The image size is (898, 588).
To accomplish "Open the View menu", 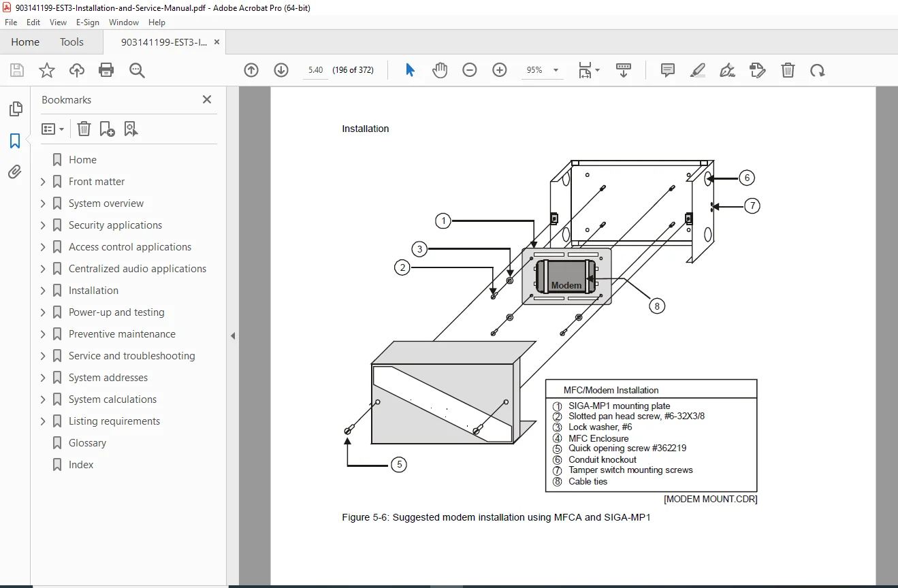I will [58, 22].
